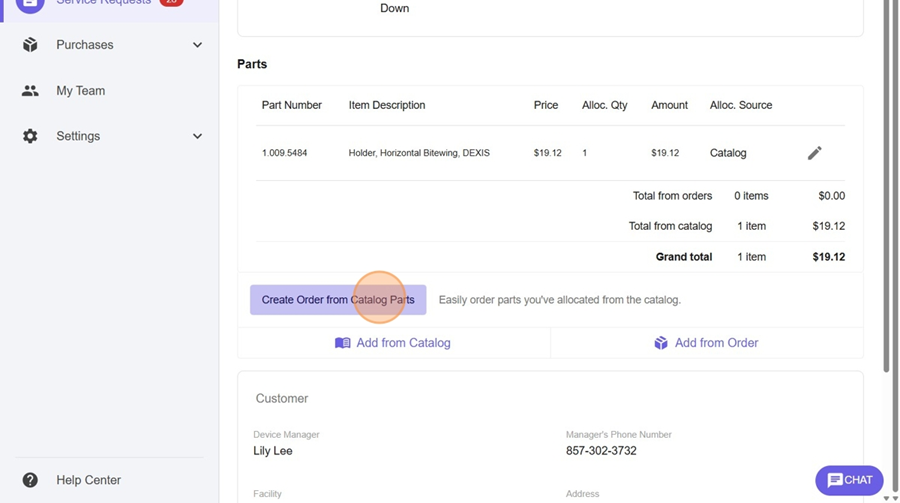Open the Help Center link
The height and width of the screenshot is (503, 900).
coord(88,480)
